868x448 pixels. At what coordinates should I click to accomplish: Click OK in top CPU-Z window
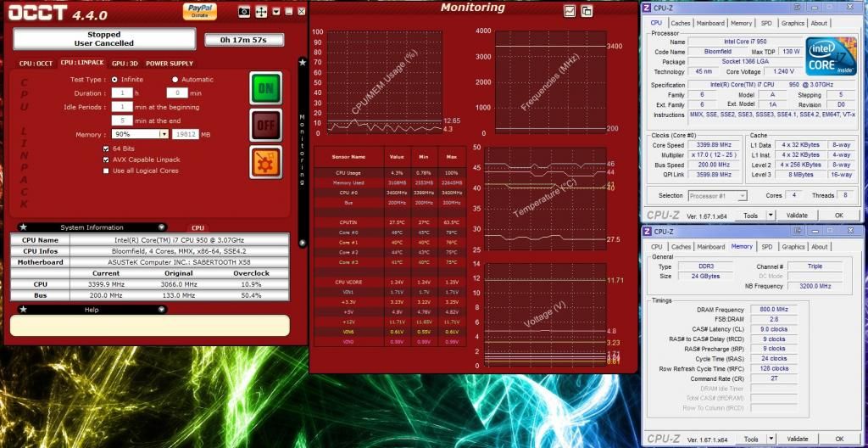point(839,216)
